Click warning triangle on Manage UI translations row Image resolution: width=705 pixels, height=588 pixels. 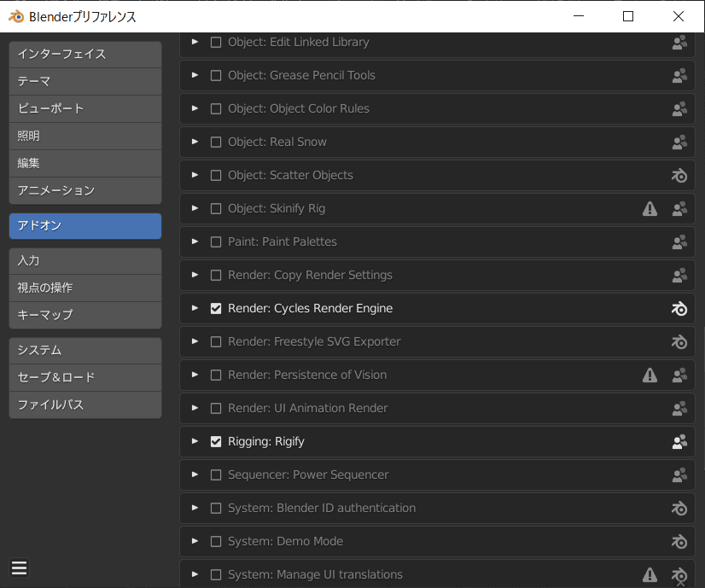[650, 574]
